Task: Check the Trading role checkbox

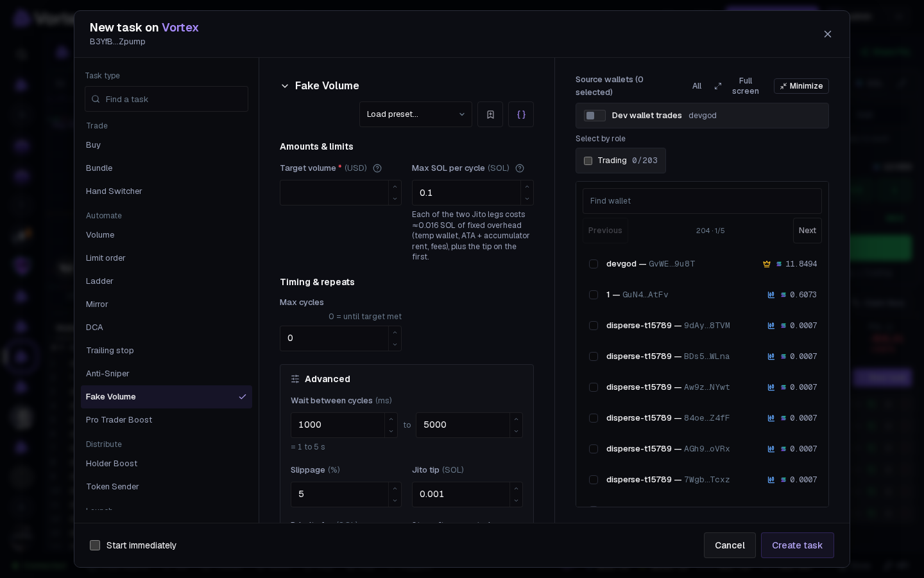Action: coord(588,161)
